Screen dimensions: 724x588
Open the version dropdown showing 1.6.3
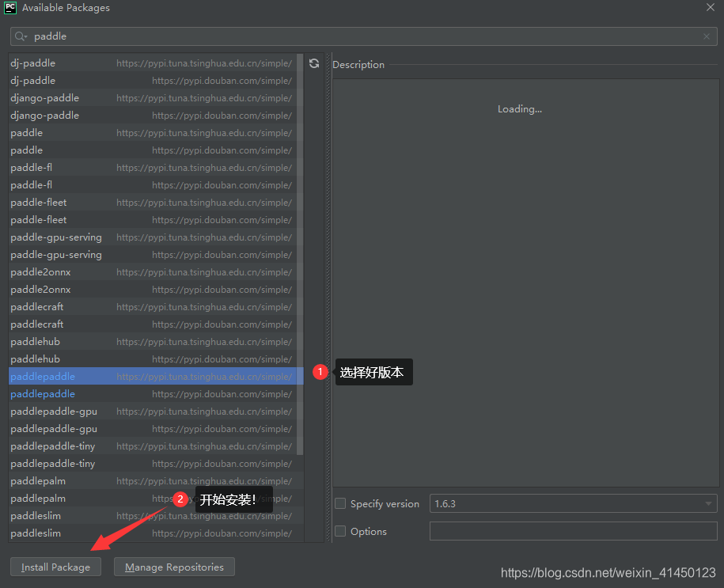(574, 503)
